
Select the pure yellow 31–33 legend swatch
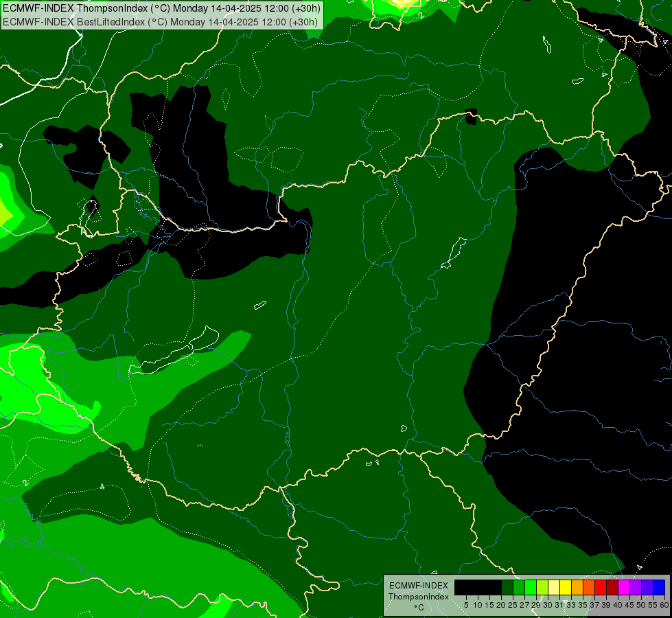[x=566, y=587]
